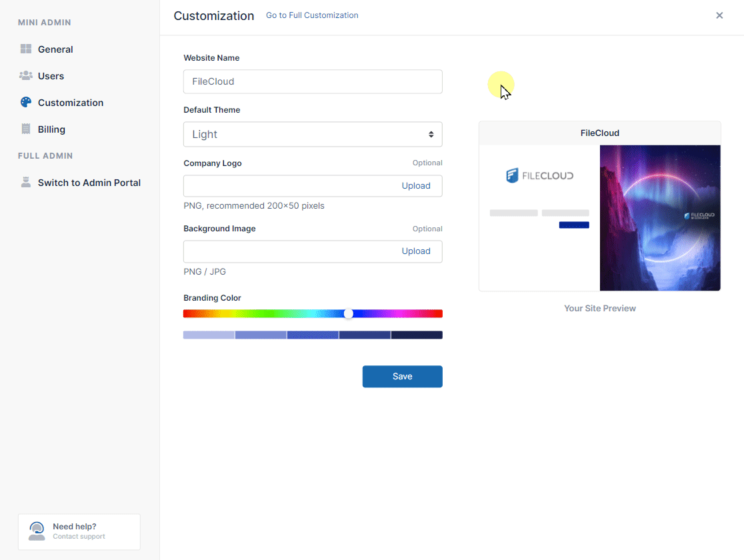Click inside the Website Name field
Image resolution: width=744 pixels, height=560 pixels.
(x=313, y=81)
